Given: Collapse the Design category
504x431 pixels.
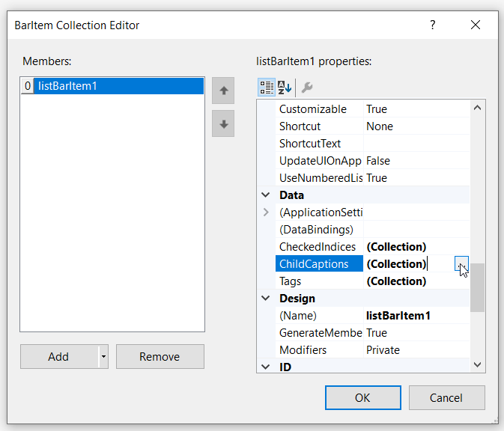Looking at the screenshot, I should [x=266, y=299].
